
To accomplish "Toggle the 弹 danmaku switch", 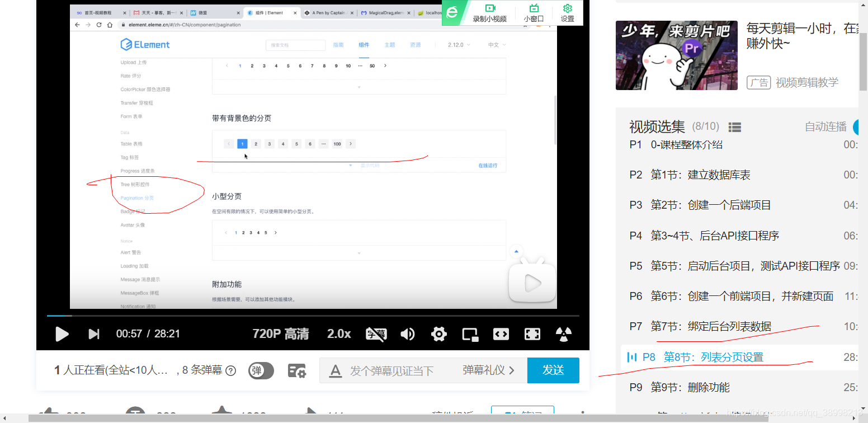I will (x=261, y=370).
